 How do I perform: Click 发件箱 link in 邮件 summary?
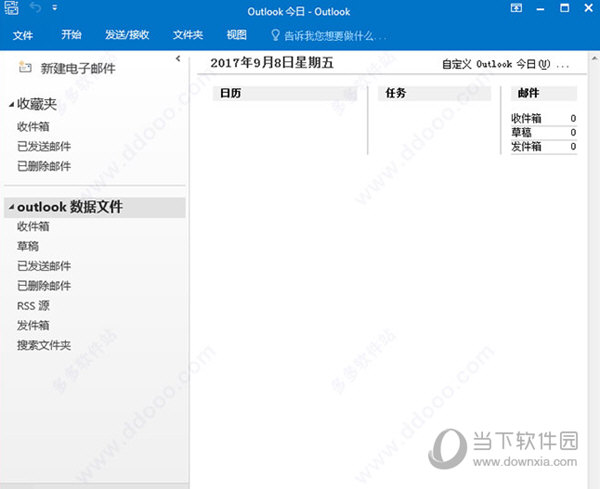[x=527, y=147]
